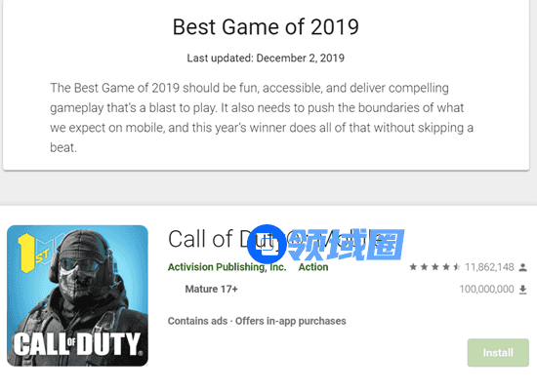Click the Install button

pos(498,353)
